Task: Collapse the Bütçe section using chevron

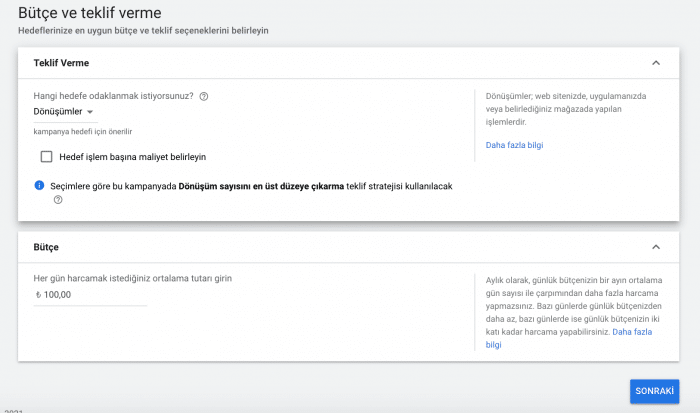Action: point(656,246)
